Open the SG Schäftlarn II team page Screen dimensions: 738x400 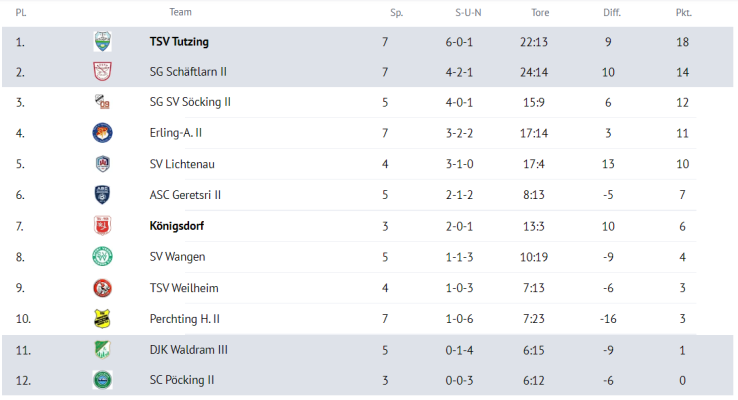(x=188, y=72)
